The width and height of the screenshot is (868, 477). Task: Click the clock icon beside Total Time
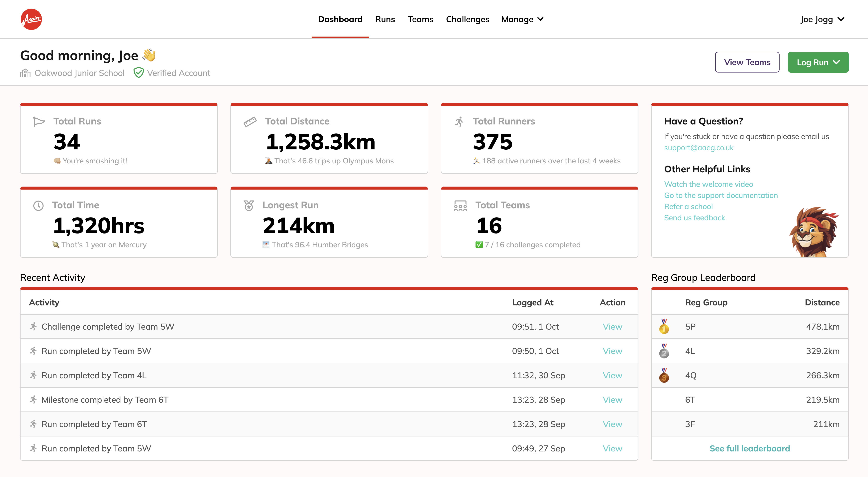coord(38,206)
